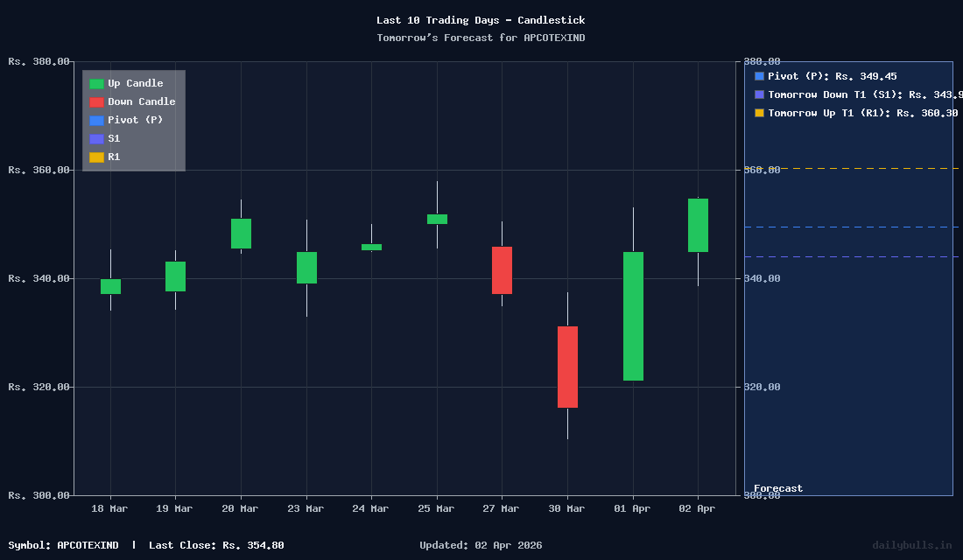
Task: Click the Symbol: APCOTEXIND status text
Action: [63, 545]
